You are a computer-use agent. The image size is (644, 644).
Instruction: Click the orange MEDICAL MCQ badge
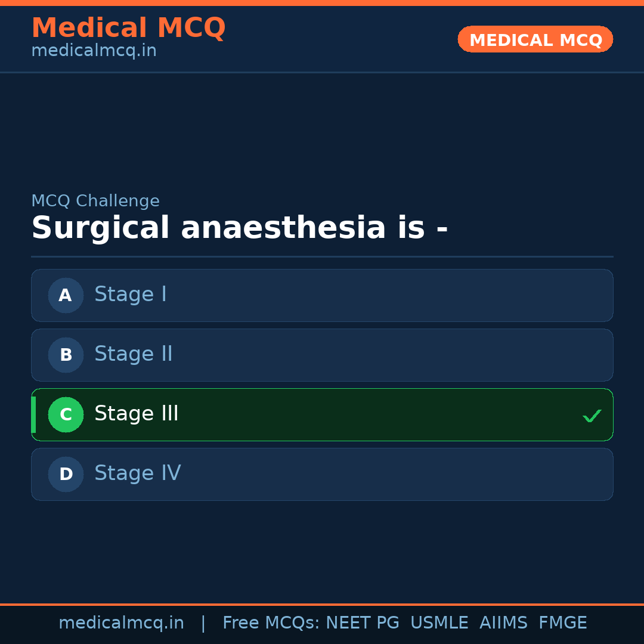[535, 39]
